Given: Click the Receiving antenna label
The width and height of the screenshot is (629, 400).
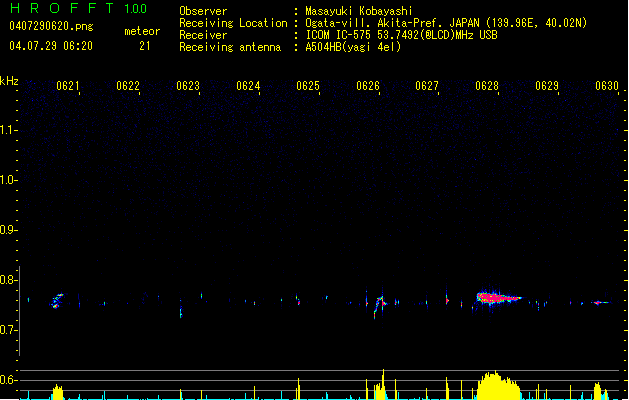Looking at the screenshot, I should point(230,47).
